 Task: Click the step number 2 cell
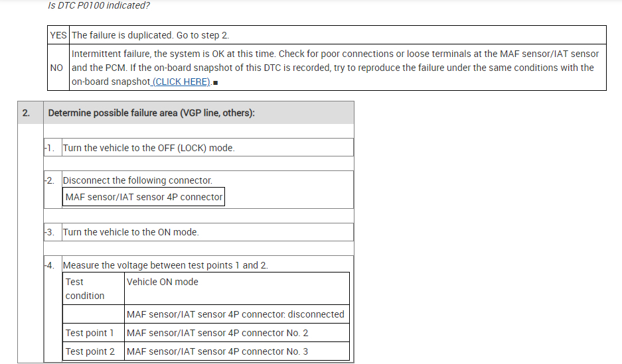tap(26, 113)
